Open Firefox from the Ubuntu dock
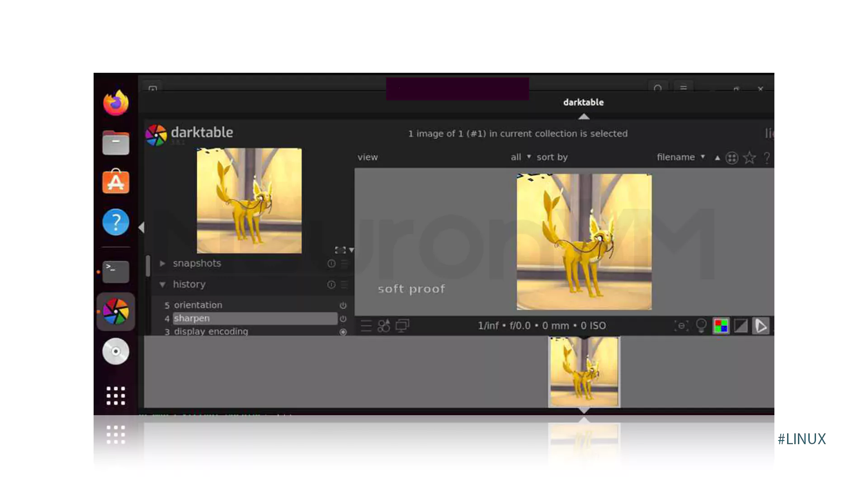Screen dimensions: 868x488 coord(116,103)
